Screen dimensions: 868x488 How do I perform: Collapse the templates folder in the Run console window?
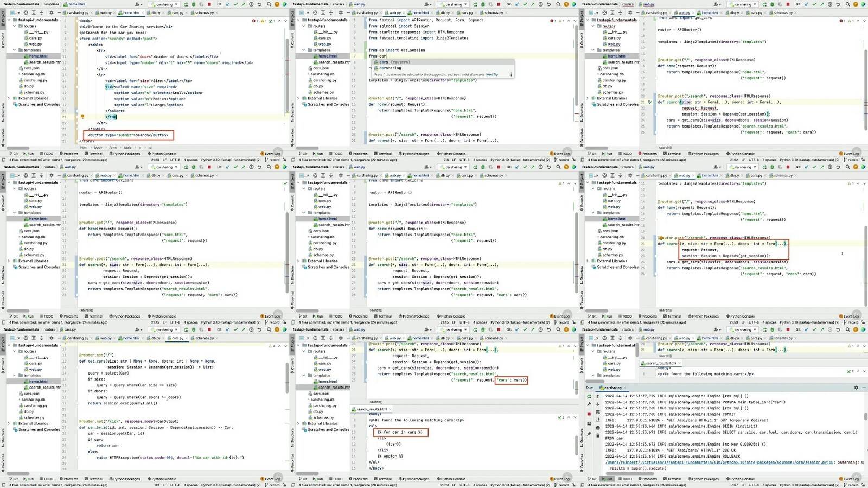click(x=593, y=375)
